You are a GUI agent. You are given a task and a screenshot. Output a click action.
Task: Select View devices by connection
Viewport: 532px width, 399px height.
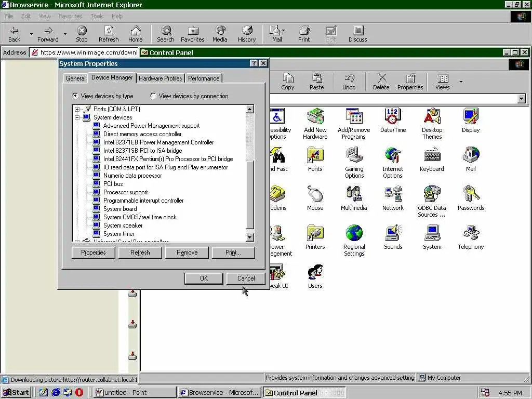(x=189, y=96)
